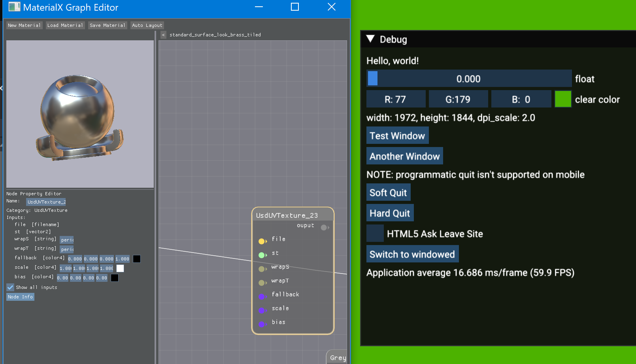Screen dimensions: 636x364
Task: Click the green clear color swatch
Action: 563,99
